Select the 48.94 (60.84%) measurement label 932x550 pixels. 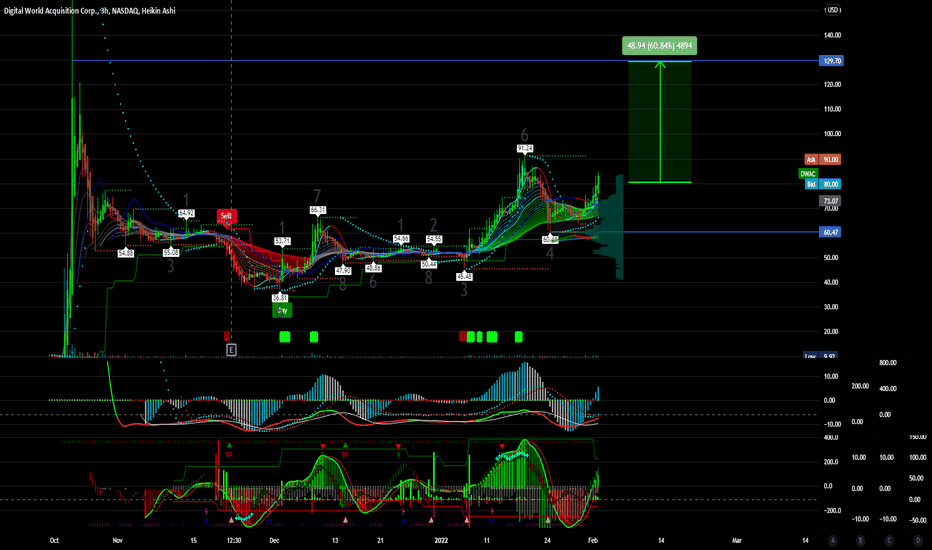[x=659, y=46]
